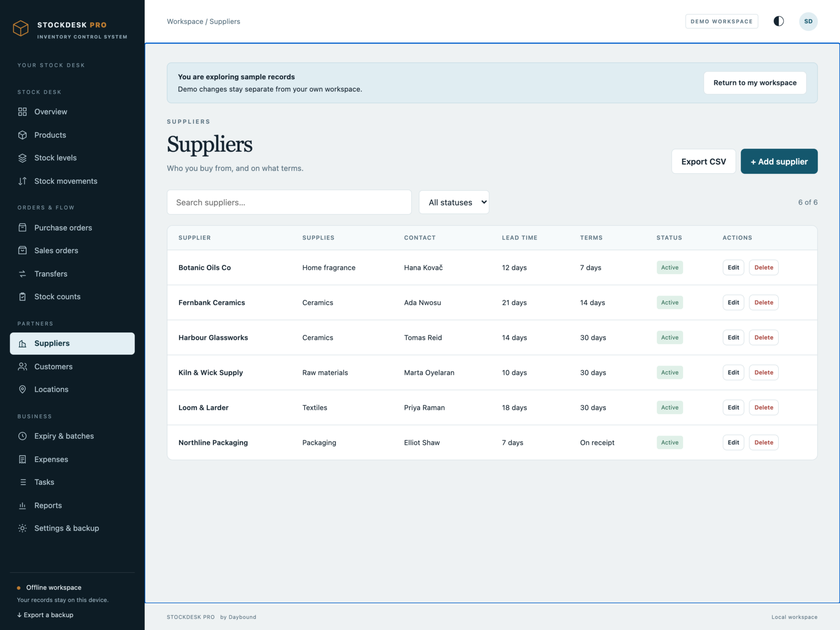Open Stock movements page
The width and height of the screenshot is (840, 630).
[72, 181]
